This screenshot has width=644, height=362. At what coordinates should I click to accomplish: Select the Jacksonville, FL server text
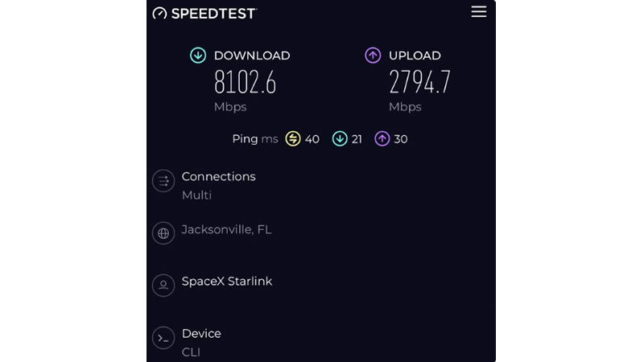[226, 230]
